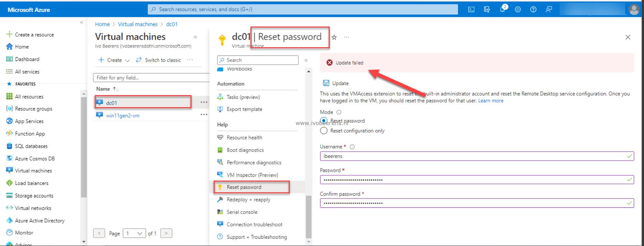Select Reset configuration only radio

324,131
